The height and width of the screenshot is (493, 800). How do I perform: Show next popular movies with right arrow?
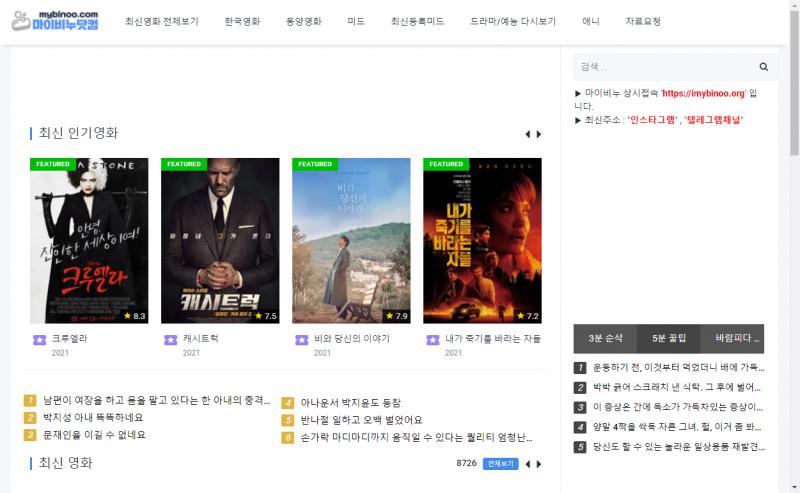pos(539,134)
